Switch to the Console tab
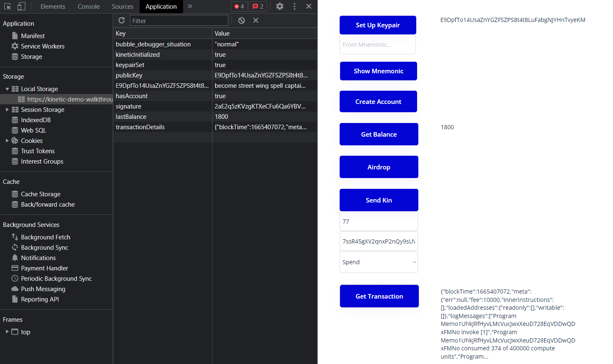Image resolution: width=613 pixels, height=364 pixels. (x=89, y=6)
